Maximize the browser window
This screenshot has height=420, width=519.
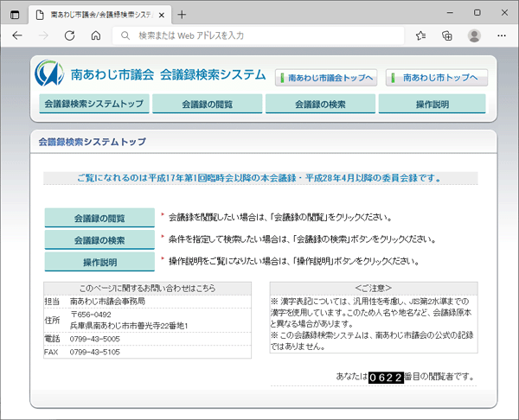click(x=477, y=13)
